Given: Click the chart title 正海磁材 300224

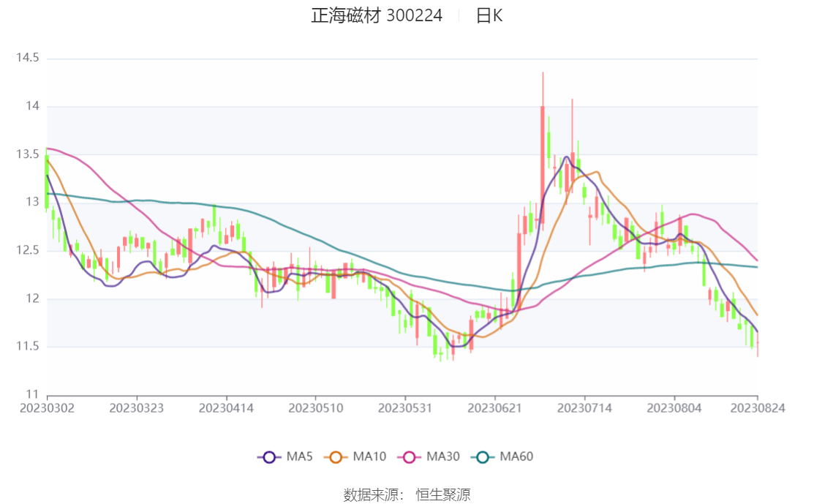Looking at the screenshot, I should (x=377, y=15).
